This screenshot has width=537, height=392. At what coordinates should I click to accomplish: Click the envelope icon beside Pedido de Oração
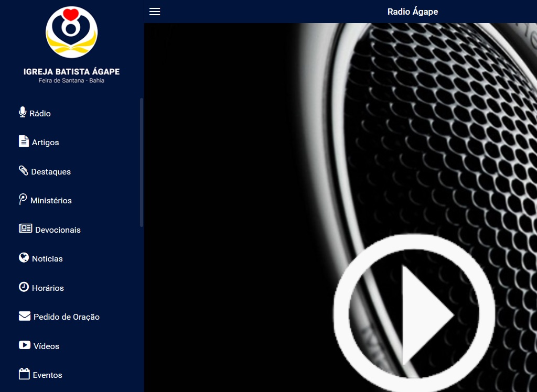(25, 316)
